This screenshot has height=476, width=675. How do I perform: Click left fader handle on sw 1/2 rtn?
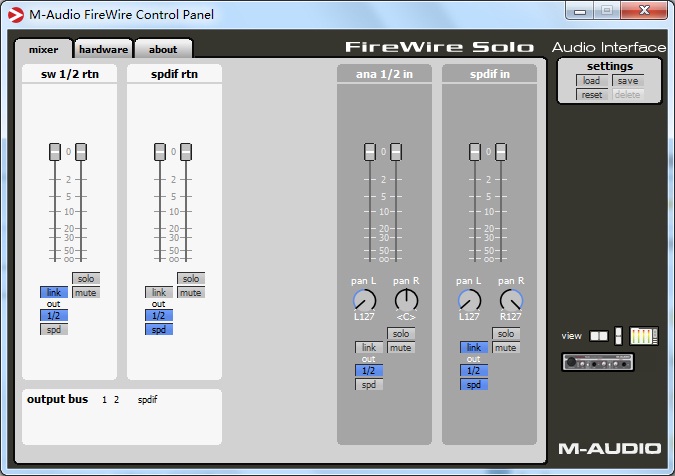[55, 152]
